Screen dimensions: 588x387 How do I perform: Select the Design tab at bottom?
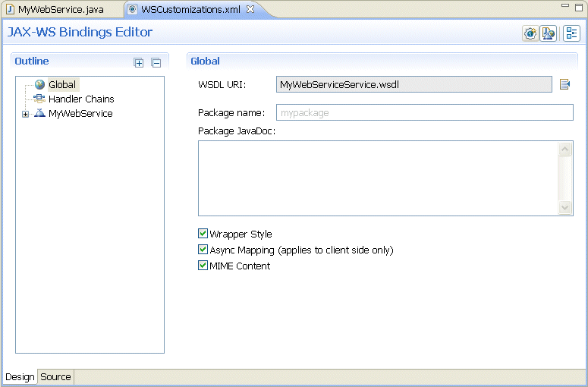(20, 377)
